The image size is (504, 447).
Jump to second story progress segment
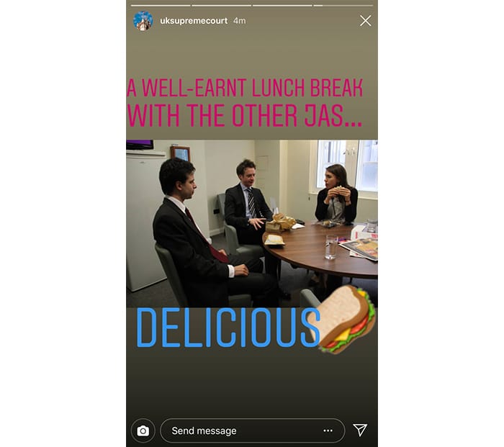[222, 6]
